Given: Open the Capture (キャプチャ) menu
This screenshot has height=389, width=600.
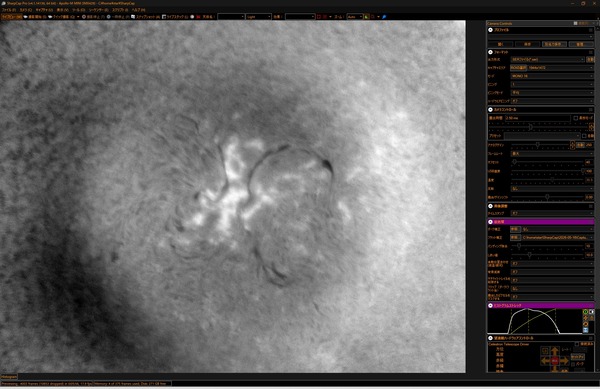Looking at the screenshot, I should click(44, 10).
